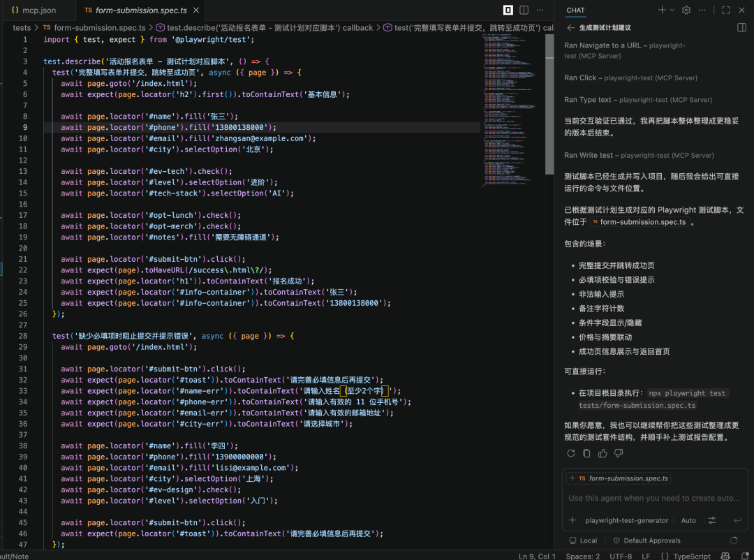This screenshot has width=754, height=560.
Task: Click line number 28 in gutter
Action: click(x=22, y=336)
